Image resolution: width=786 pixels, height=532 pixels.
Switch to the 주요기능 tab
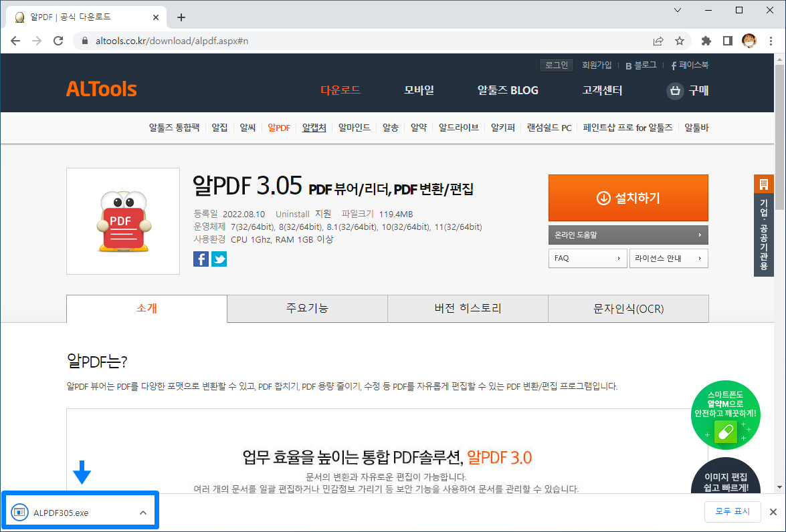tap(307, 309)
